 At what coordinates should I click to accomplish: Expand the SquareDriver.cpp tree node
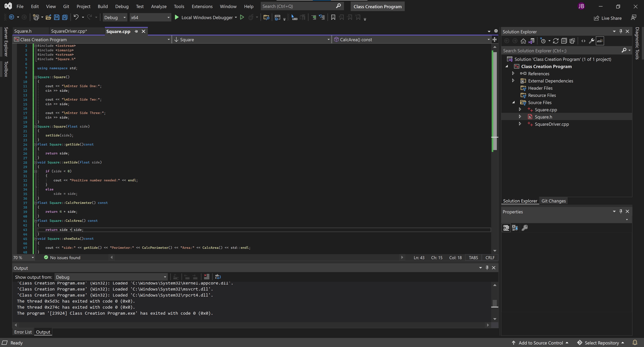click(520, 124)
